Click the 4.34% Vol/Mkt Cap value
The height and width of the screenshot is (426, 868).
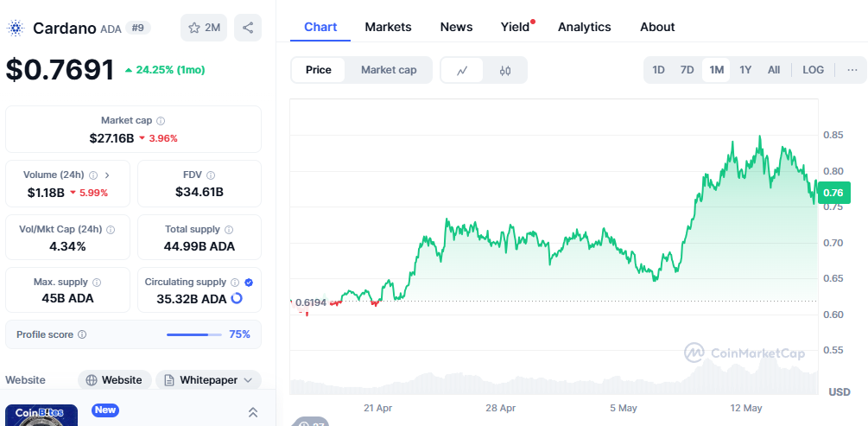point(67,246)
